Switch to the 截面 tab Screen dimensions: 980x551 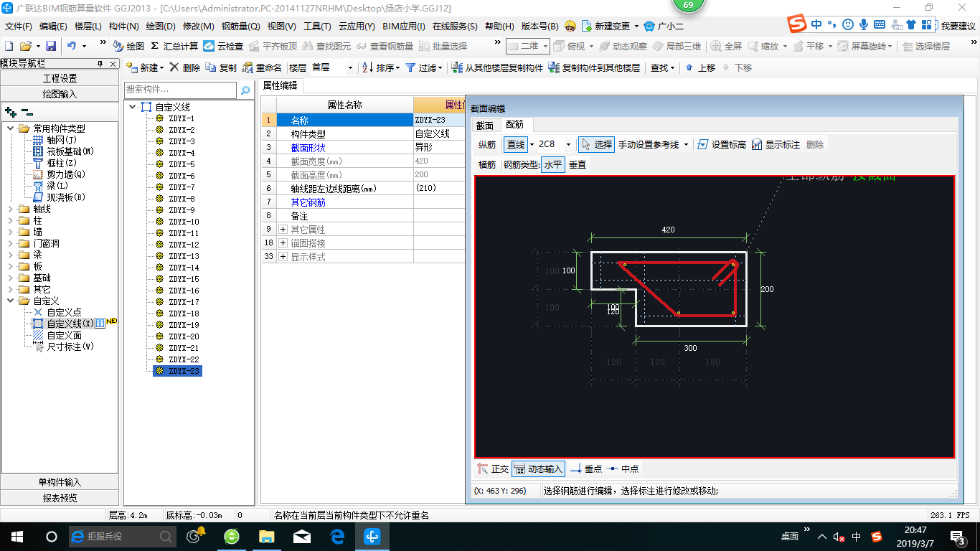pos(485,126)
